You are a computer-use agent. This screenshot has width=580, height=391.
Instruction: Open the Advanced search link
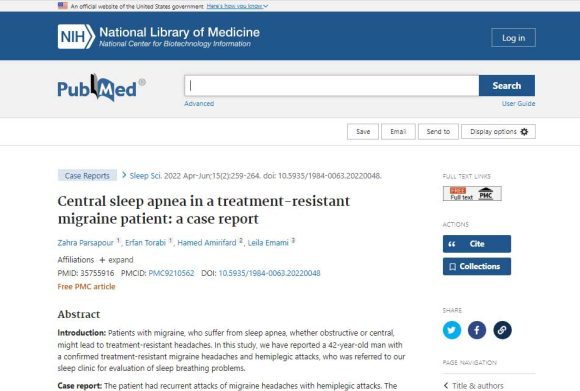click(x=199, y=104)
